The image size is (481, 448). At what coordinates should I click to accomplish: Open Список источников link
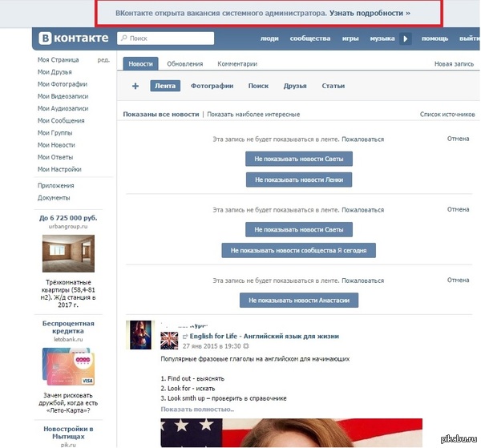(447, 115)
